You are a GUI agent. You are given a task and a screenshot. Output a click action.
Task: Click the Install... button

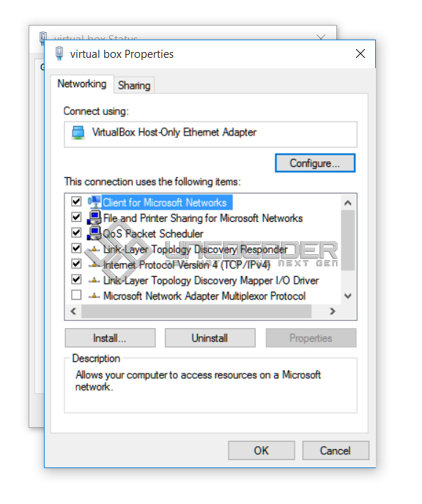coord(110,338)
